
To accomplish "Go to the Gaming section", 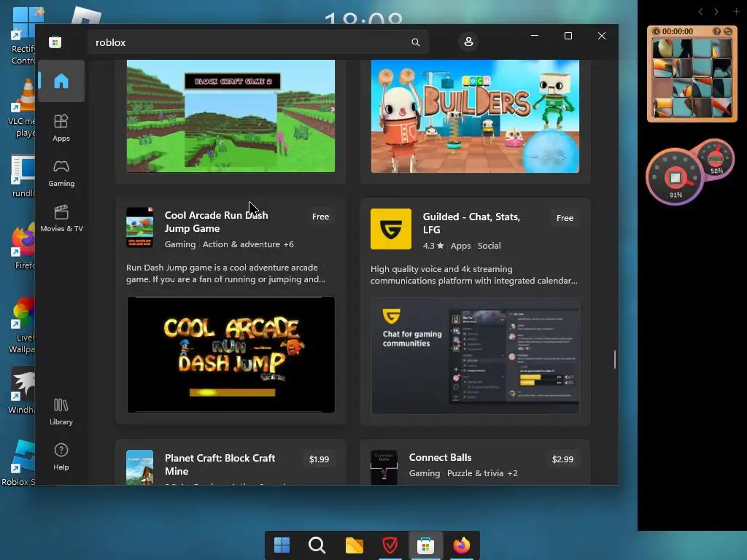I will (x=61, y=174).
